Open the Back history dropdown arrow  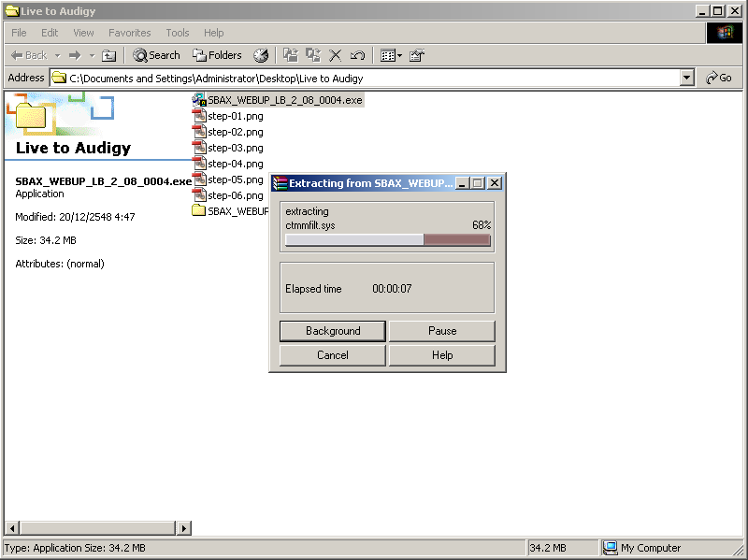58,55
